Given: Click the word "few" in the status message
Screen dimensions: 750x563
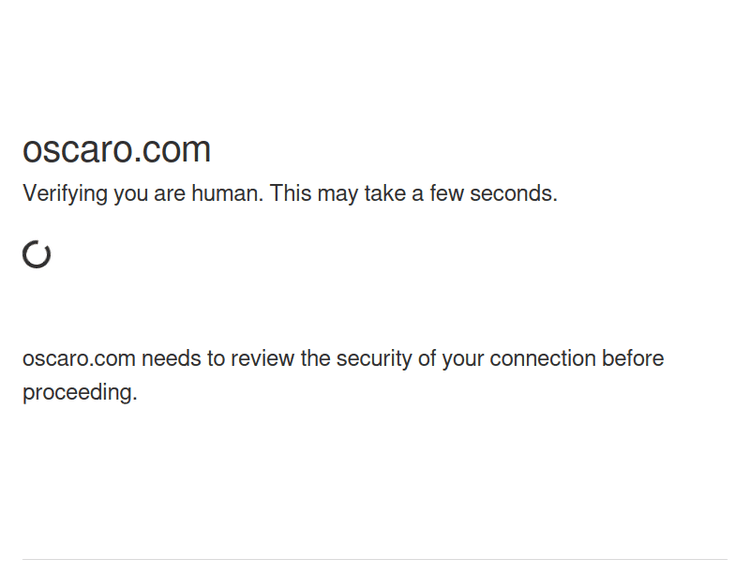Looking at the screenshot, I should pyautogui.click(x=446, y=194).
